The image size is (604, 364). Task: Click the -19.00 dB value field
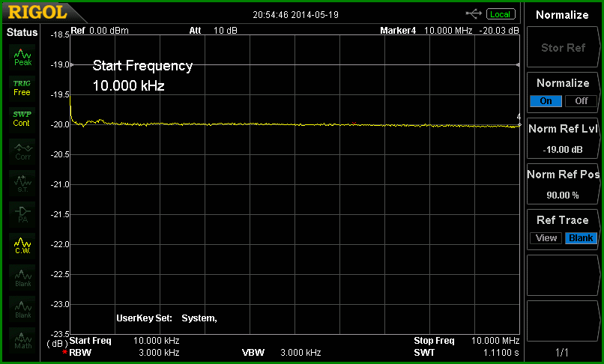563,150
